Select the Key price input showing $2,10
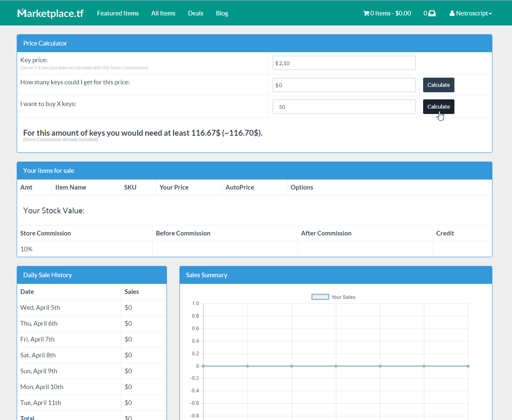The image size is (512, 420). click(x=344, y=63)
